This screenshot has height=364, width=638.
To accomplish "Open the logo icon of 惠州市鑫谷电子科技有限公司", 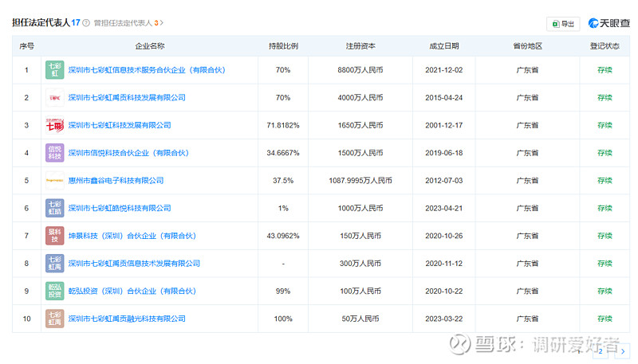I will (x=54, y=180).
